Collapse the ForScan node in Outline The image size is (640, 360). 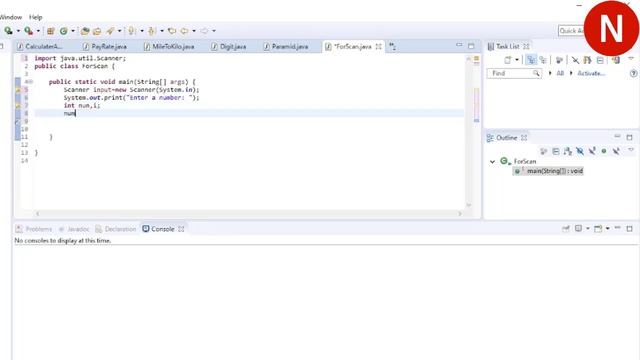coord(492,162)
